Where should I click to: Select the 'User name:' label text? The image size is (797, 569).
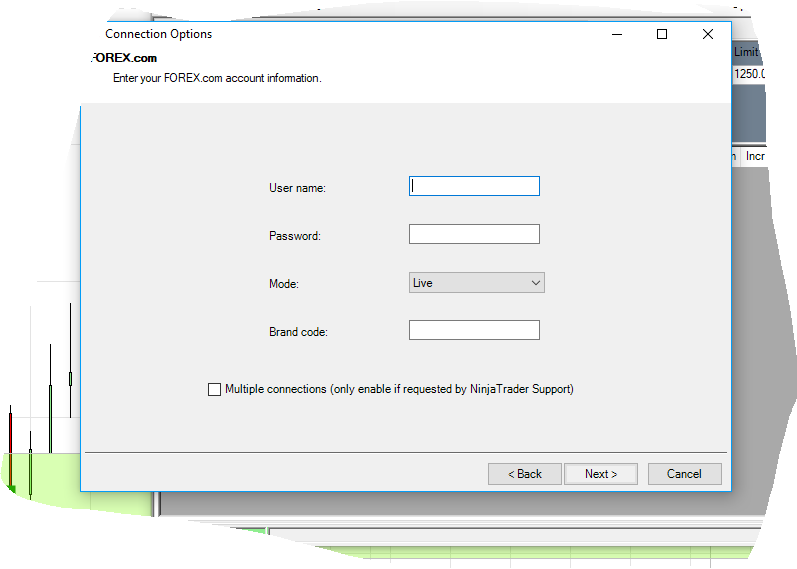click(297, 188)
